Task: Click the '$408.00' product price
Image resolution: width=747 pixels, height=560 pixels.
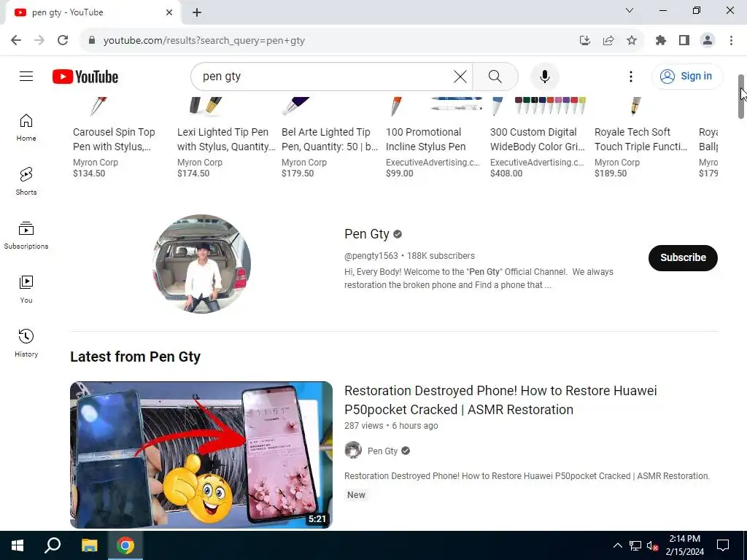Action: pos(506,174)
